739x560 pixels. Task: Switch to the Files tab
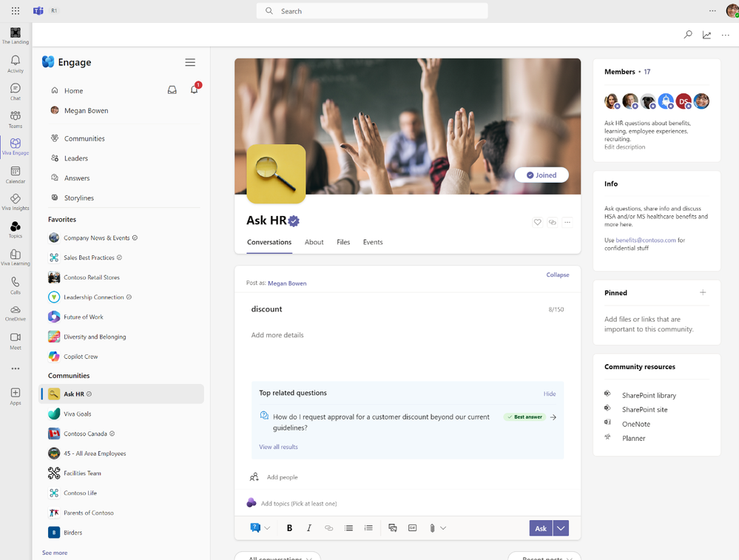point(343,242)
